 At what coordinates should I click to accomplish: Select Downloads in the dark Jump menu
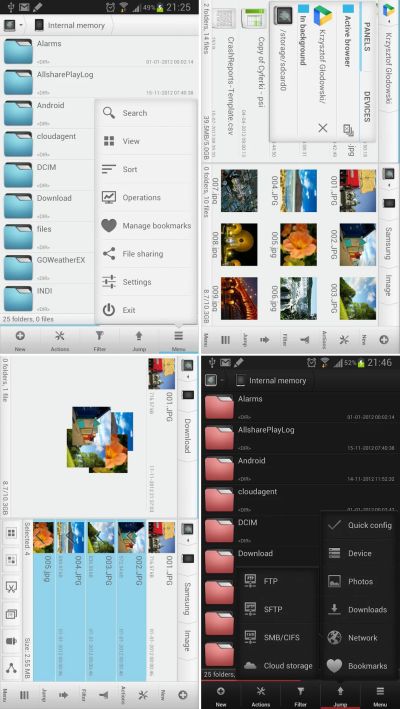[360, 610]
